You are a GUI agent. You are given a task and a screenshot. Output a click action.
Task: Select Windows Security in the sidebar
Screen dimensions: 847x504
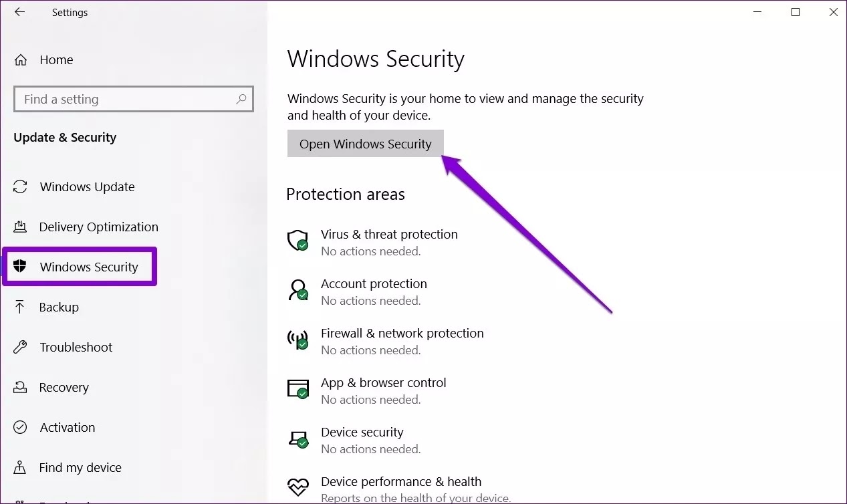click(80, 267)
